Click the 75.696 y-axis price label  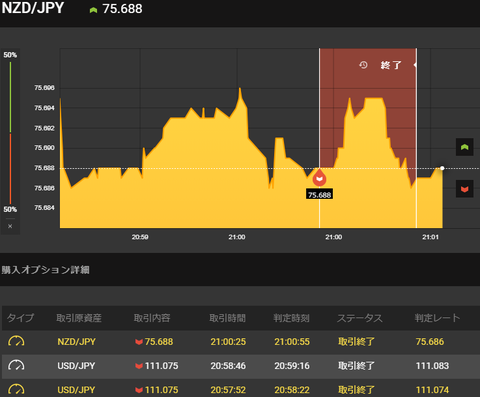click(44, 88)
